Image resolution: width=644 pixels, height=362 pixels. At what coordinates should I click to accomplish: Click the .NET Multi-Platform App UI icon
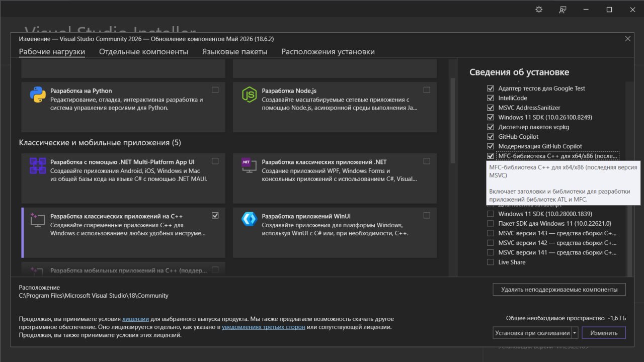pyautogui.click(x=38, y=165)
